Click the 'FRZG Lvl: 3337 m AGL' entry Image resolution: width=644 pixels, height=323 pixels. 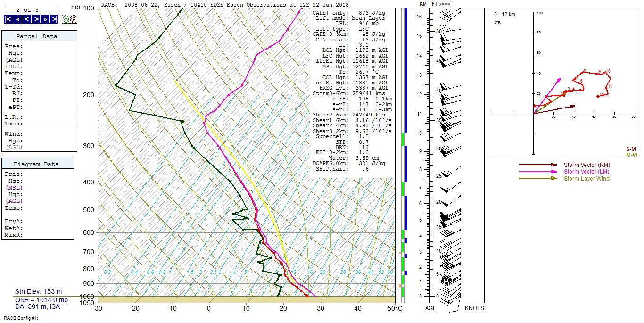(354, 88)
